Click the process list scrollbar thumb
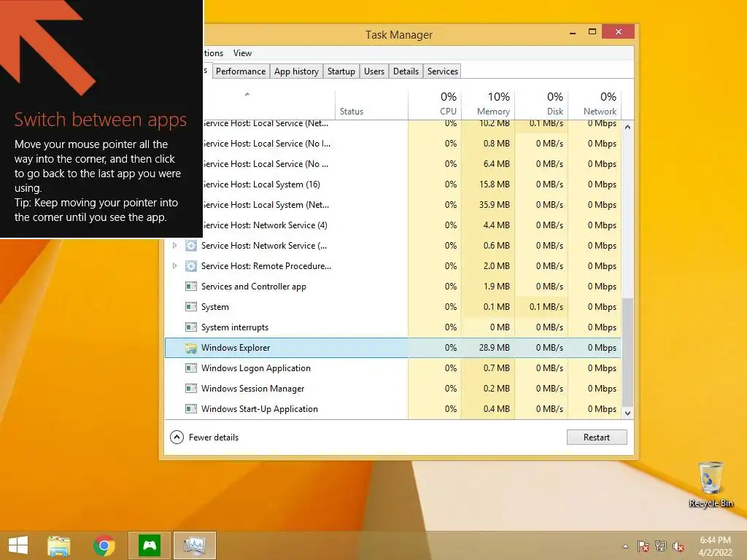Image resolution: width=747 pixels, height=560 pixels. (628, 352)
